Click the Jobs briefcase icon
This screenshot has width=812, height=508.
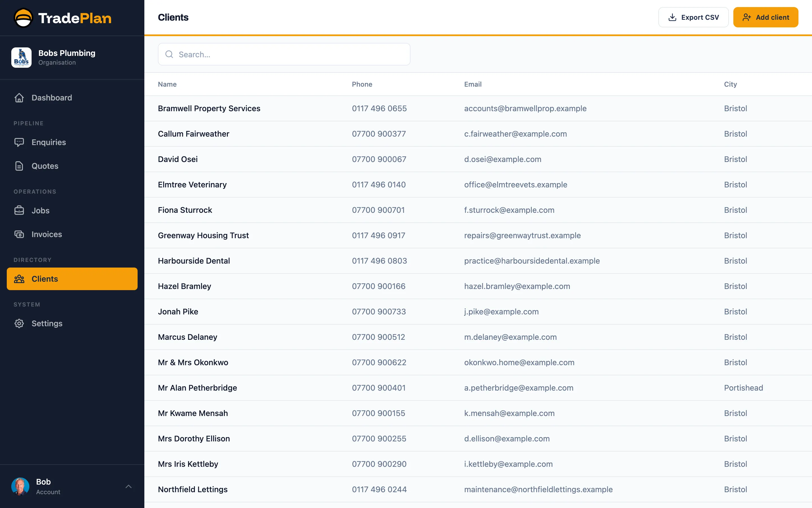19,210
